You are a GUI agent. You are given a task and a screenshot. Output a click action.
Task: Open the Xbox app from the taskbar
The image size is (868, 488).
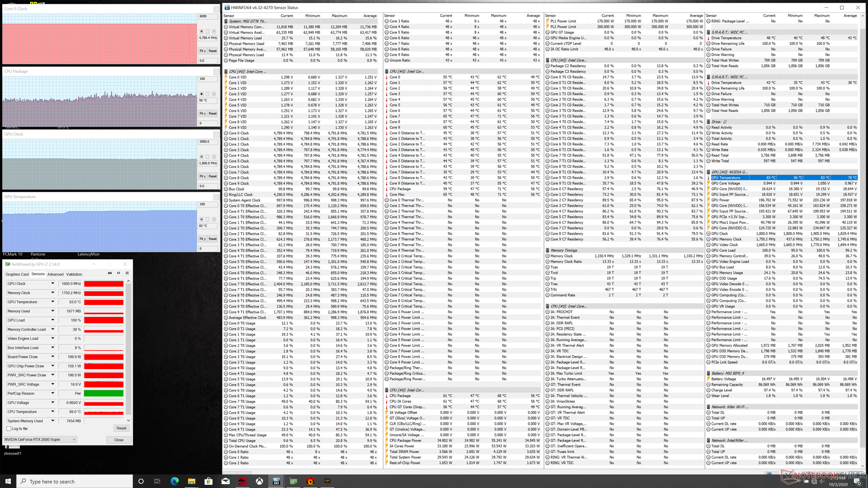click(x=259, y=481)
